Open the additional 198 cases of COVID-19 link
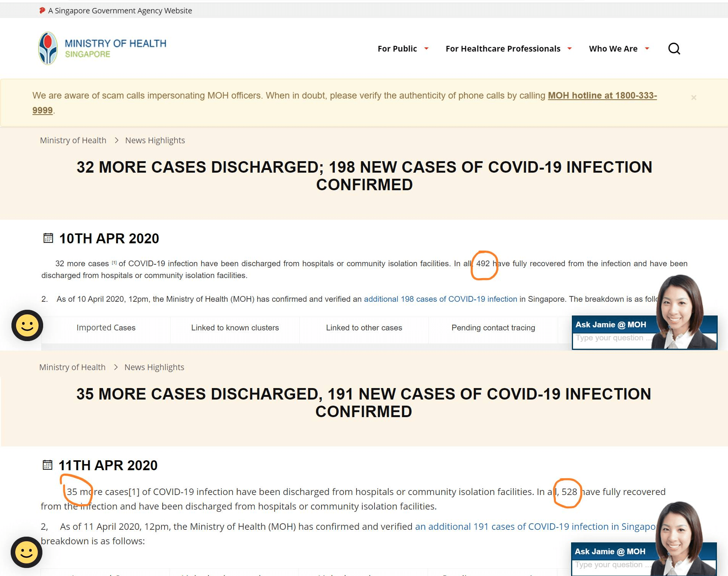 pyautogui.click(x=441, y=299)
